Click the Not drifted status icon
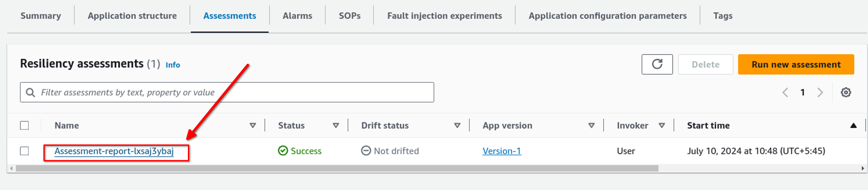Screen dimensions: 868x190 366,151
